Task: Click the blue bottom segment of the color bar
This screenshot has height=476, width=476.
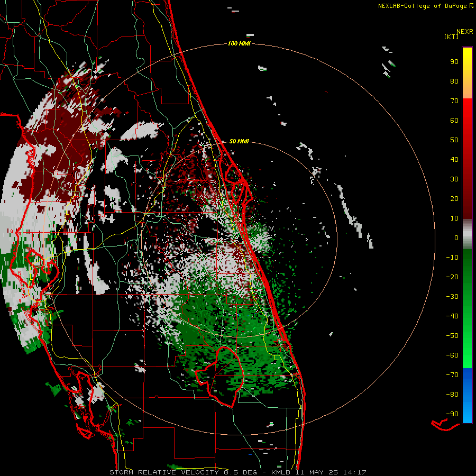Action: 467,396
